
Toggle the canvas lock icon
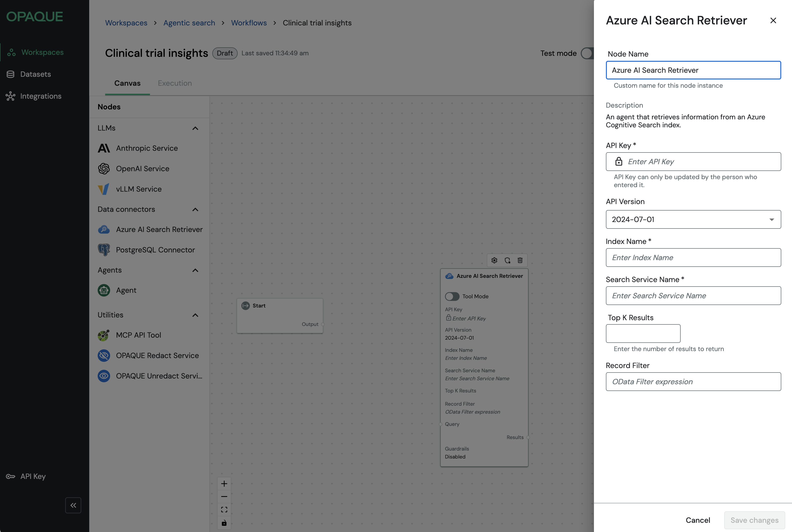click(224, 523)
